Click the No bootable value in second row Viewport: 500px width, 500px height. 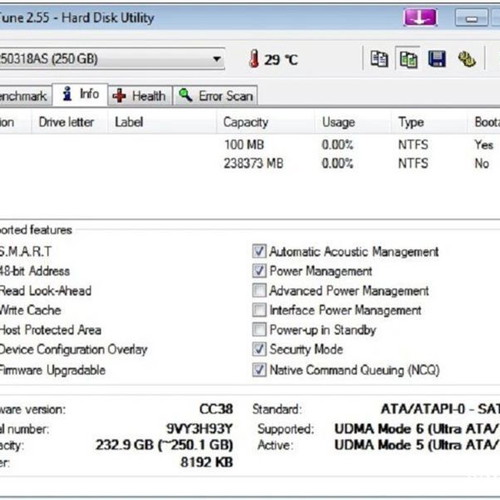coord(482,163)
